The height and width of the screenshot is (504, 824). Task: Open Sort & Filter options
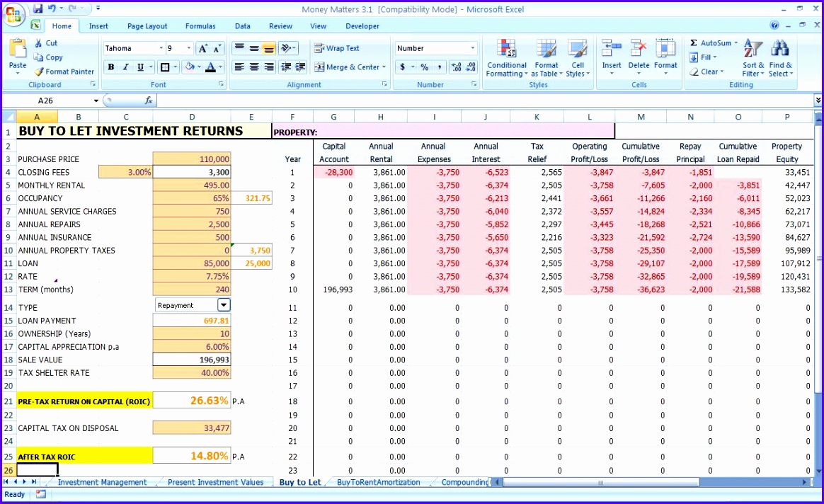coord(753,58)
